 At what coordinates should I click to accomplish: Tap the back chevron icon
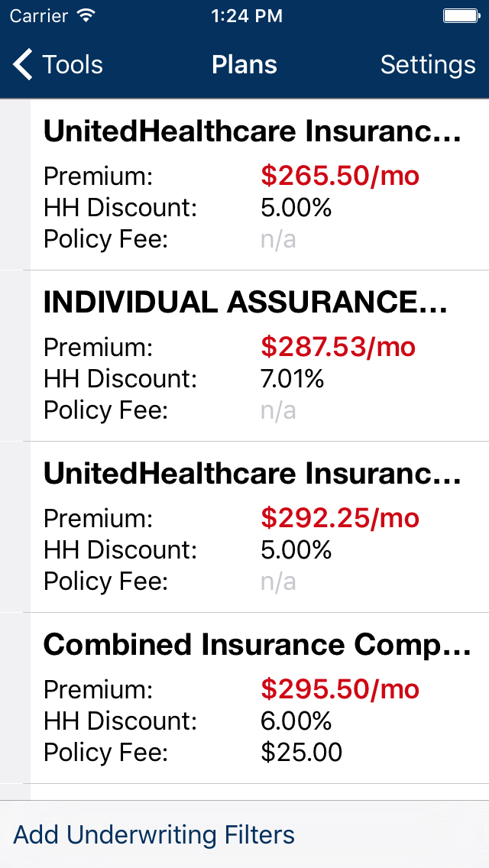coord(23,65)
